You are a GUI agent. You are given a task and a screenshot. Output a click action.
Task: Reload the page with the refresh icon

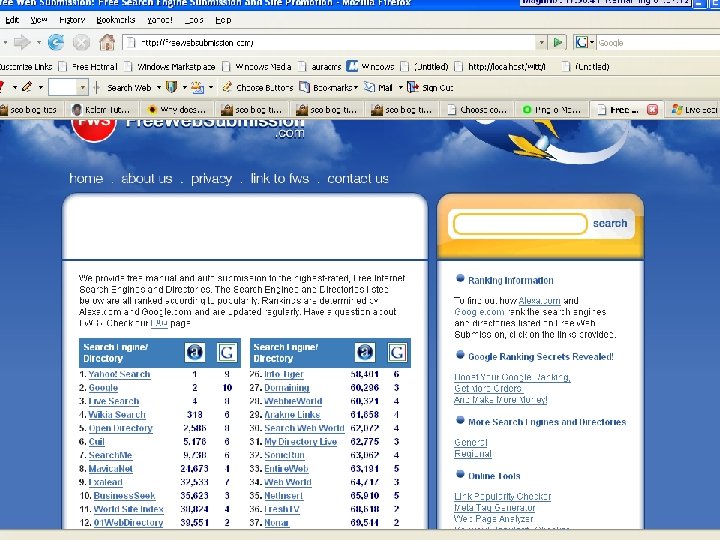click(x=56, y=43)
